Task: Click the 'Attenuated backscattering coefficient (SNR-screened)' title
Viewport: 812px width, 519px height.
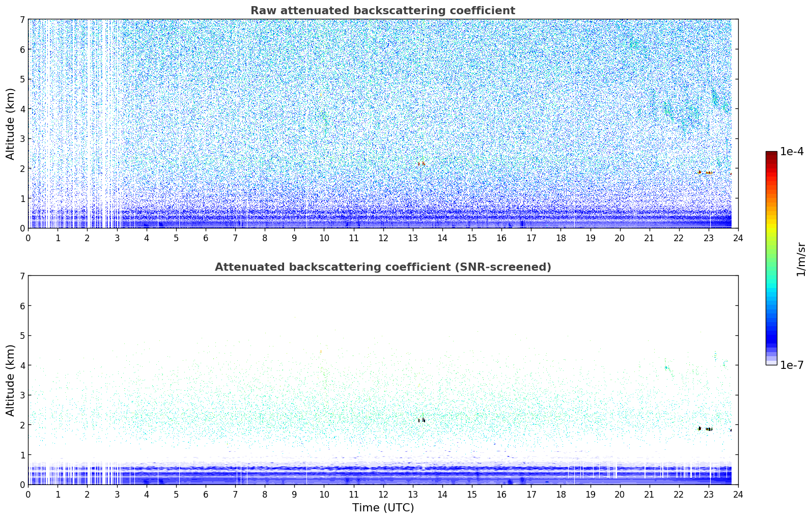Action: pyautogui.click(x=382, y=267)
